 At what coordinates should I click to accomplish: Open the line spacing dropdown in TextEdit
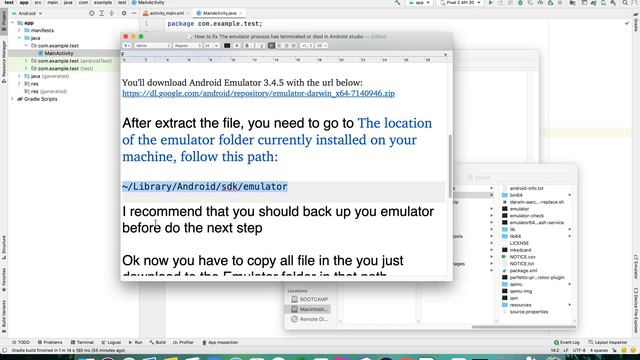tap(307, 46)
